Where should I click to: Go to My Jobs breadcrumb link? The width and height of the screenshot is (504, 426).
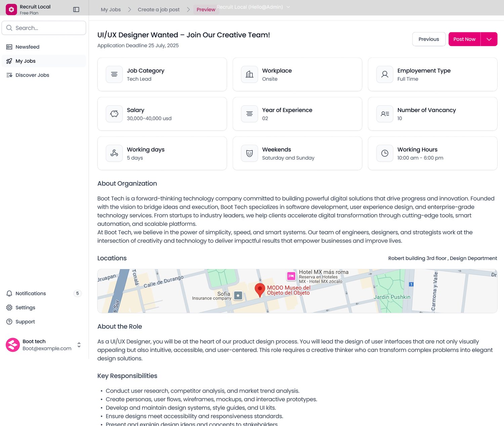111,10
